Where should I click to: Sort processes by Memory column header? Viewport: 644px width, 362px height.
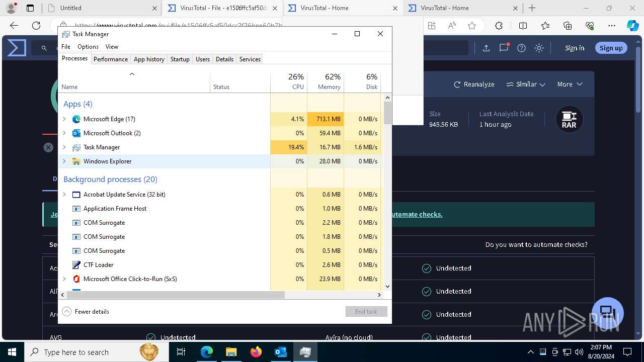(326, 82)
